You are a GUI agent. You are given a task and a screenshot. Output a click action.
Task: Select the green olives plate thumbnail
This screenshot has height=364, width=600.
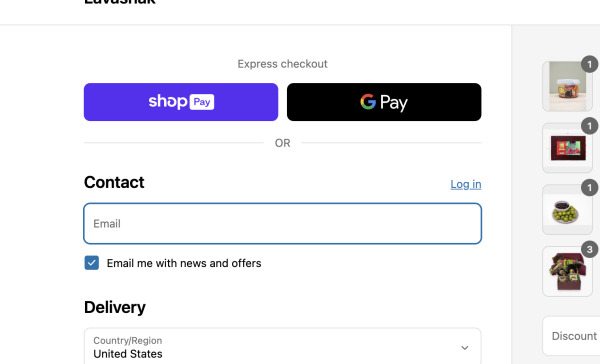tap(567, 209)
